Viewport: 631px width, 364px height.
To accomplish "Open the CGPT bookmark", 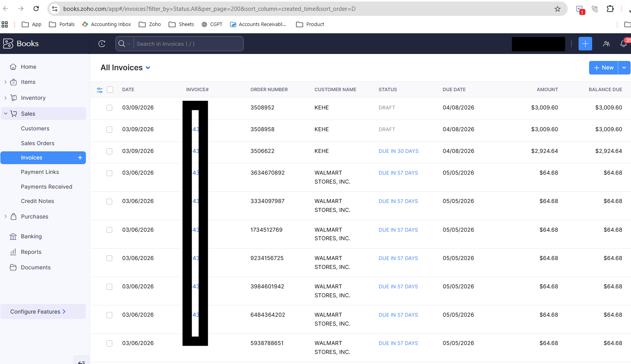I will 212,24.
